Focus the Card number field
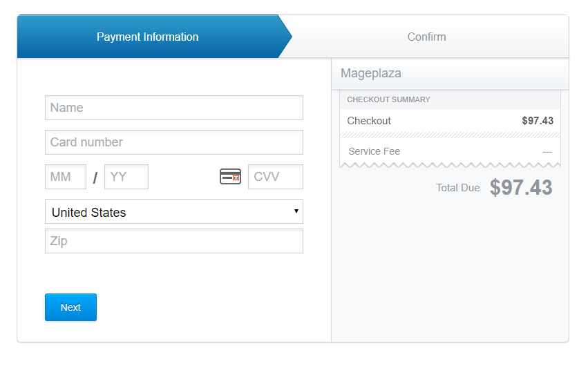This screenshot has height=366, width=588. click(x=174, y=142)
